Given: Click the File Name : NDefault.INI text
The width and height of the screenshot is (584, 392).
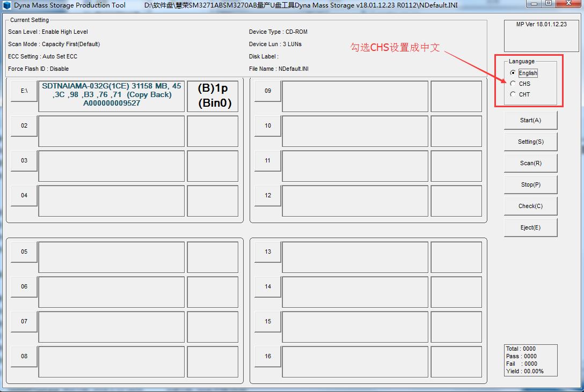Looking at the screenshot, I should click(279, 69).
